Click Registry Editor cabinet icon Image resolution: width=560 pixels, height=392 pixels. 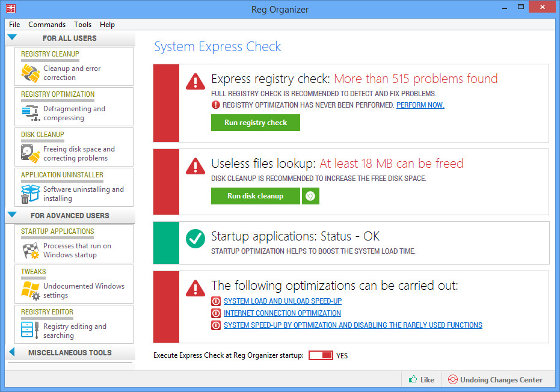[29, 330]
